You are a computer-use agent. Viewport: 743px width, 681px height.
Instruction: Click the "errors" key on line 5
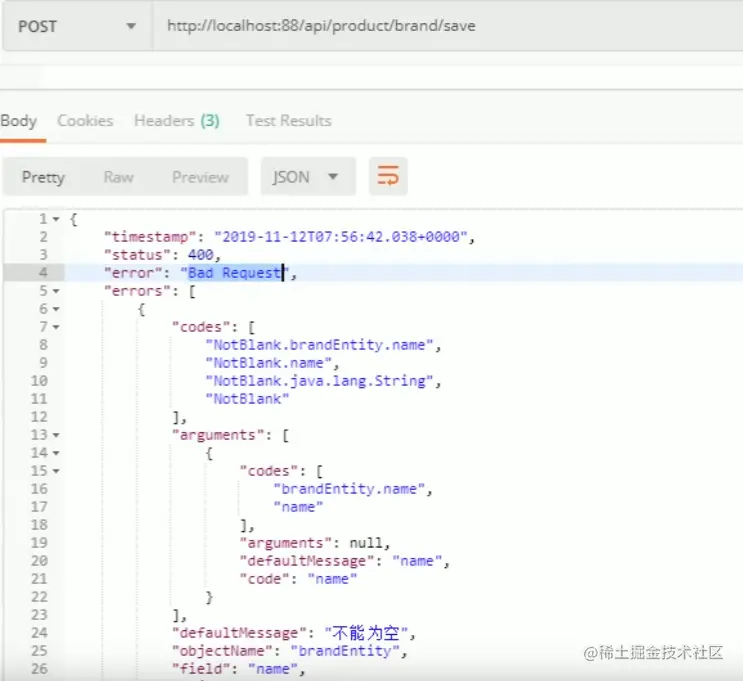click(137, 291)
